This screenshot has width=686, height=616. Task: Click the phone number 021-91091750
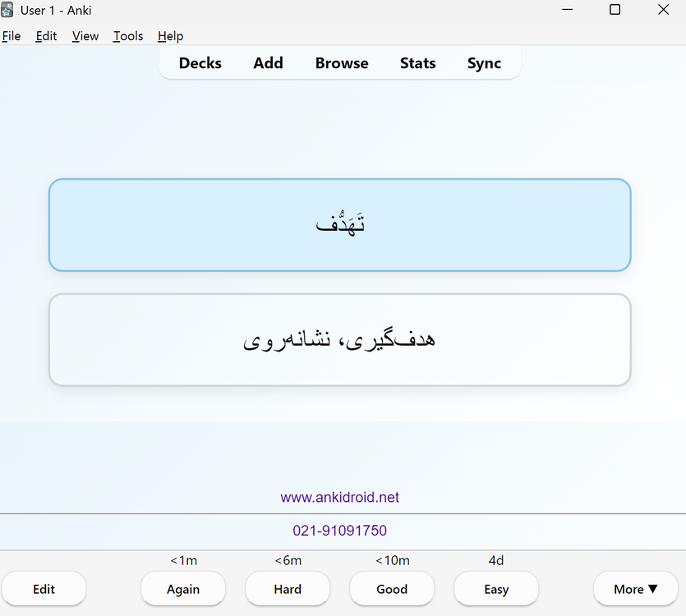pyautogui.click(x=339, y=531)
